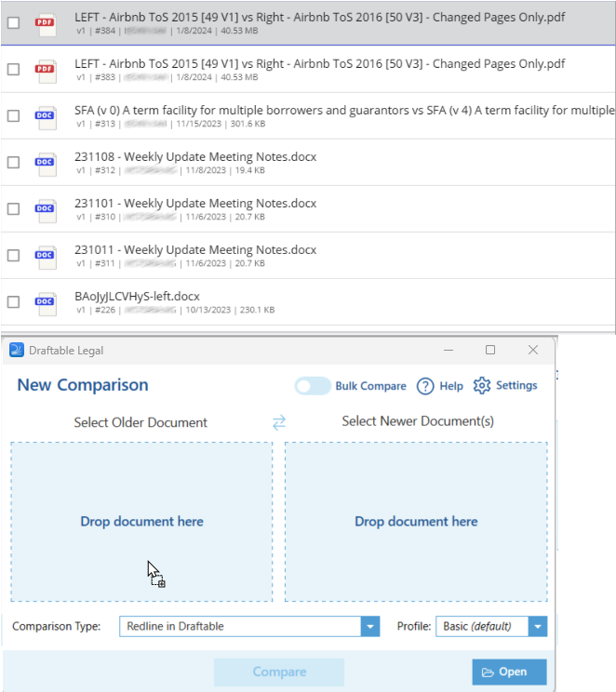Swap older and newer documents arrows

tap(279, 422)
